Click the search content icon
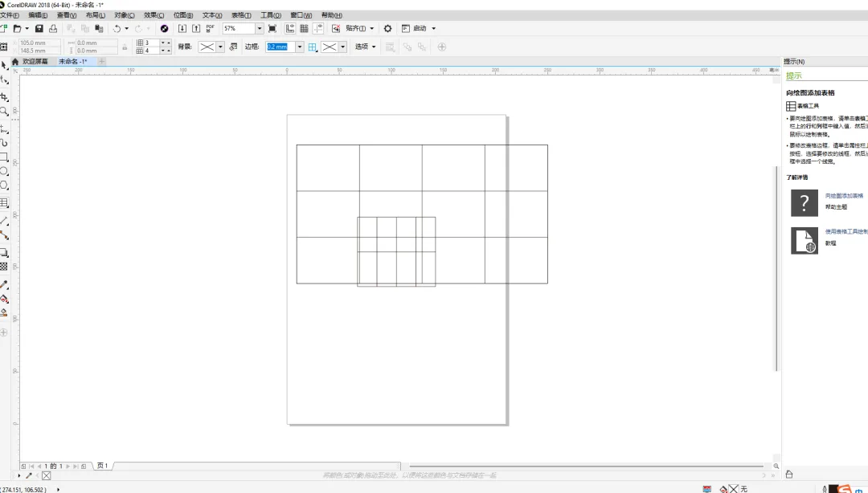 (165, 28)
